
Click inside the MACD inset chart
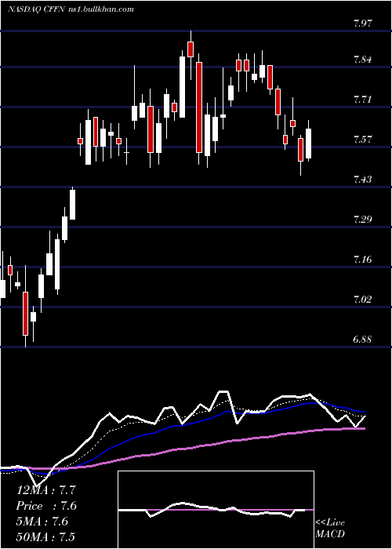pos(216,510)
